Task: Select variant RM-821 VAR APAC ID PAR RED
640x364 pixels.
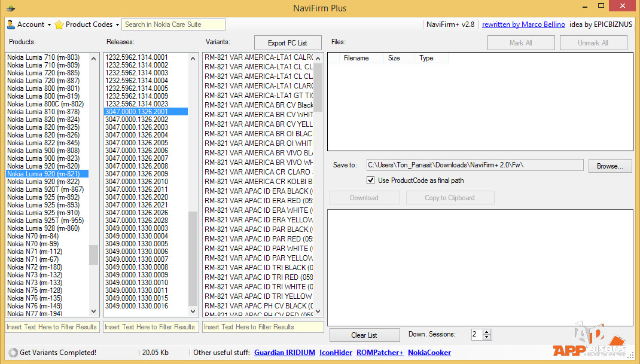Action: pyautogui.click(x=258, y=238)
